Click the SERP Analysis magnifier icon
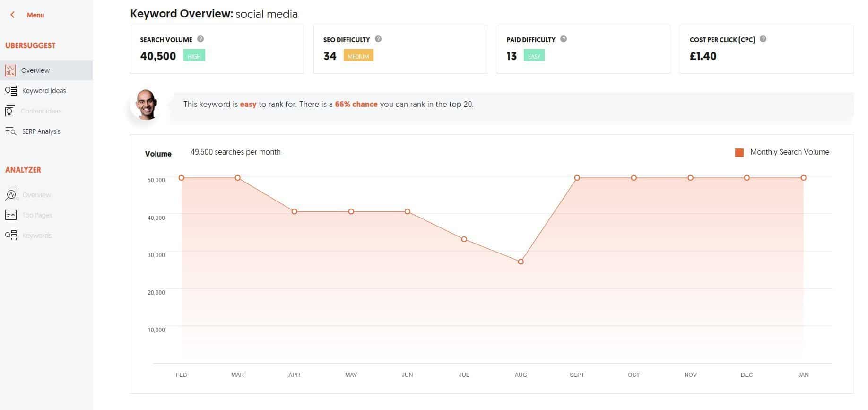868x410 pixels. point(10,132)
